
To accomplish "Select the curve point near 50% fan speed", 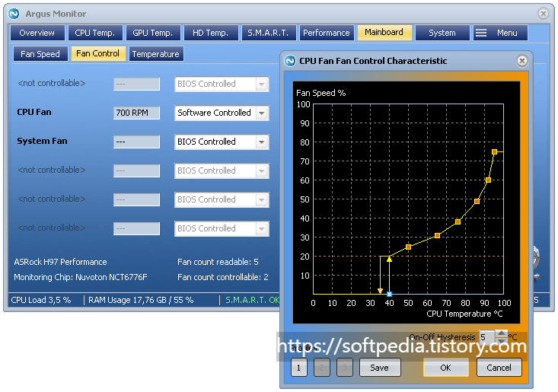I will click(477, 202).
